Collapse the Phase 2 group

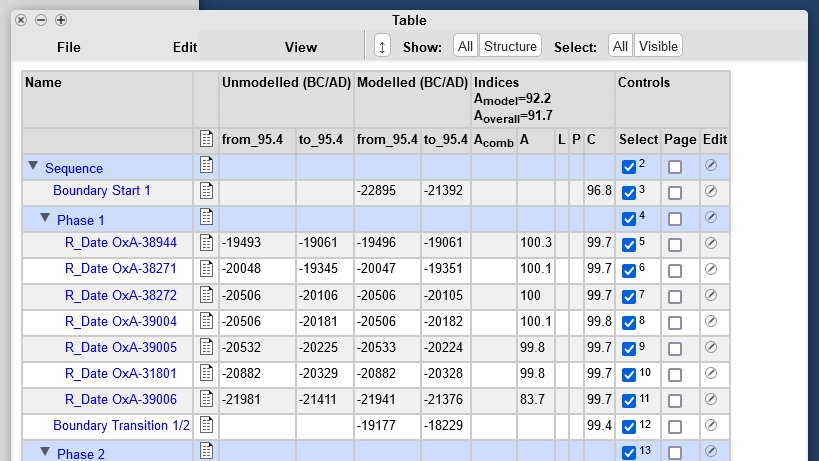[45, 453]
